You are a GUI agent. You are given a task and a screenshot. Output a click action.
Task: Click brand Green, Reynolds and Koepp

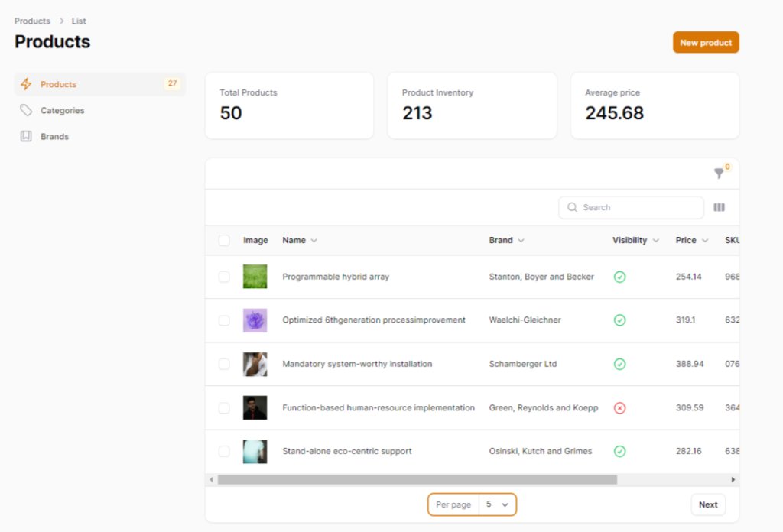tap(544, 407)
